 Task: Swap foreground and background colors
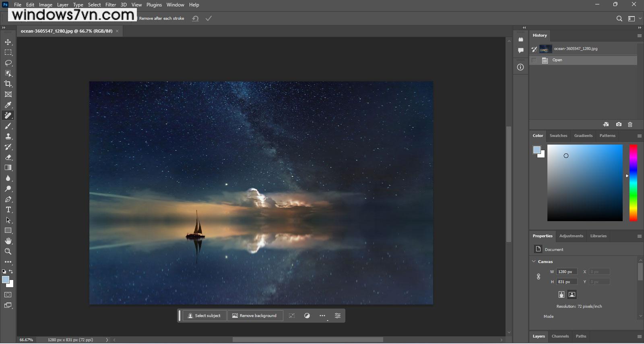pos(11,271)
